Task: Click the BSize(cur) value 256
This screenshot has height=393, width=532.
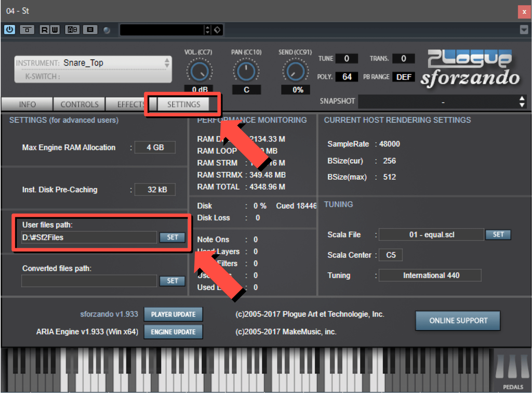Action: (x=389, y=161)
